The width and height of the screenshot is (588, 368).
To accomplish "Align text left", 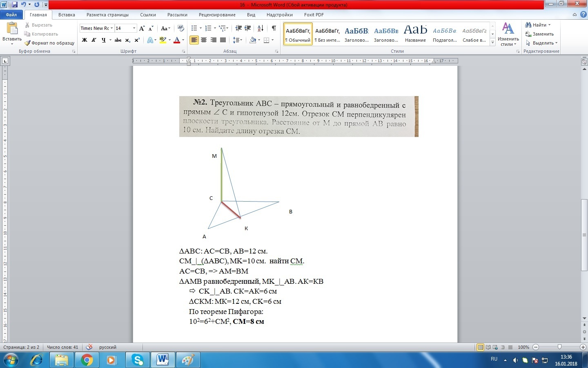I will pyautogui.click(x=194, y=40).
